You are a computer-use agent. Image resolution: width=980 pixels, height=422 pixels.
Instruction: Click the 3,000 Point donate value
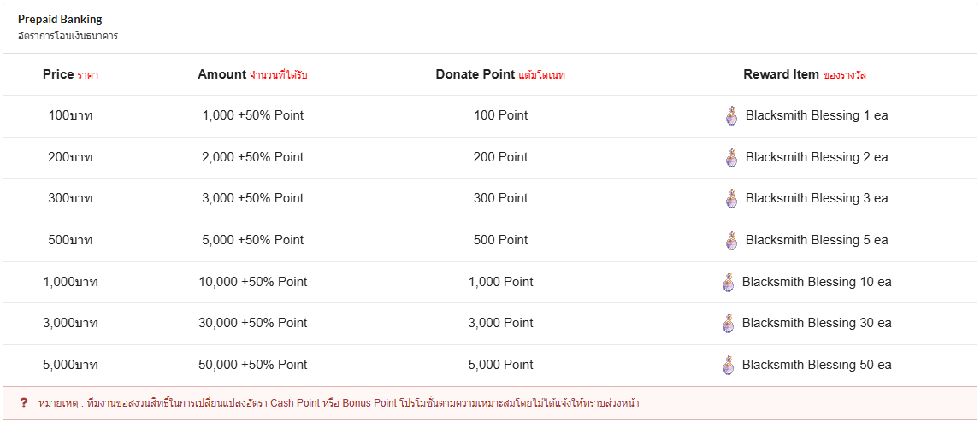click(500, 323)
